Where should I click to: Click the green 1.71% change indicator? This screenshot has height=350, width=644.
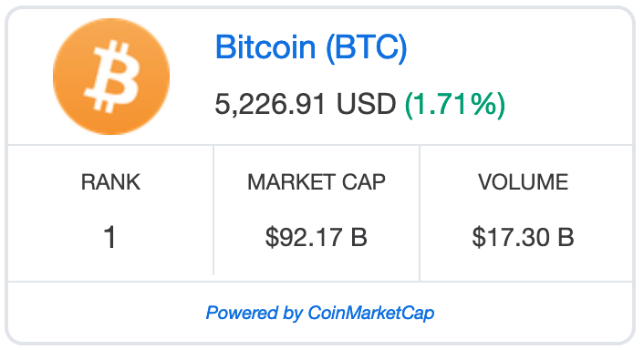(455, 105)
